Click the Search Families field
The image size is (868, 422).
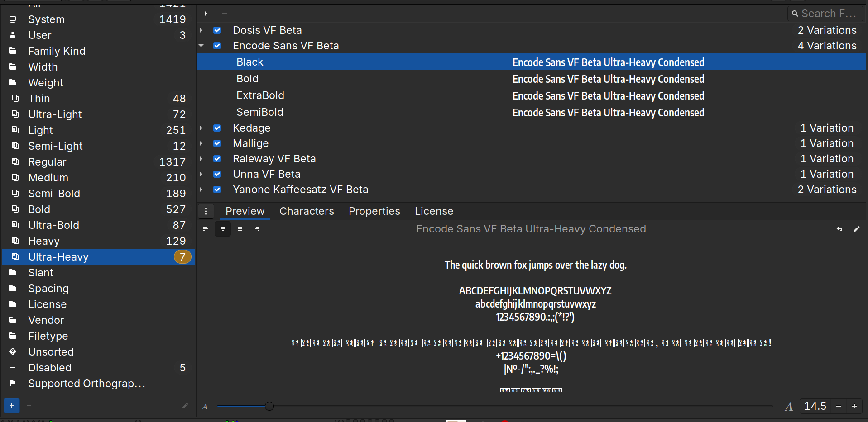click(x=825, y=14)
